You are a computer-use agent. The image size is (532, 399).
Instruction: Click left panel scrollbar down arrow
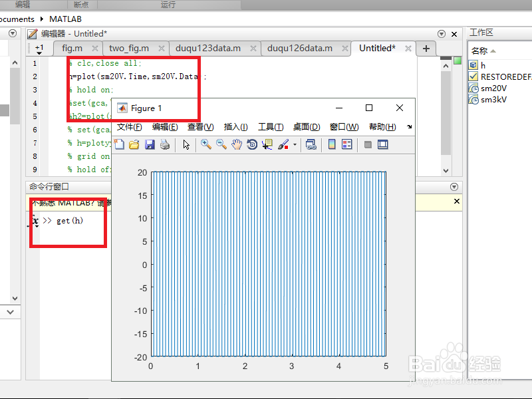[15, 299]
